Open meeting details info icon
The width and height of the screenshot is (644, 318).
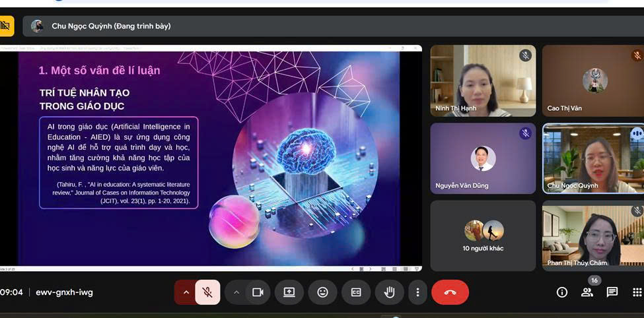(562, 292)
